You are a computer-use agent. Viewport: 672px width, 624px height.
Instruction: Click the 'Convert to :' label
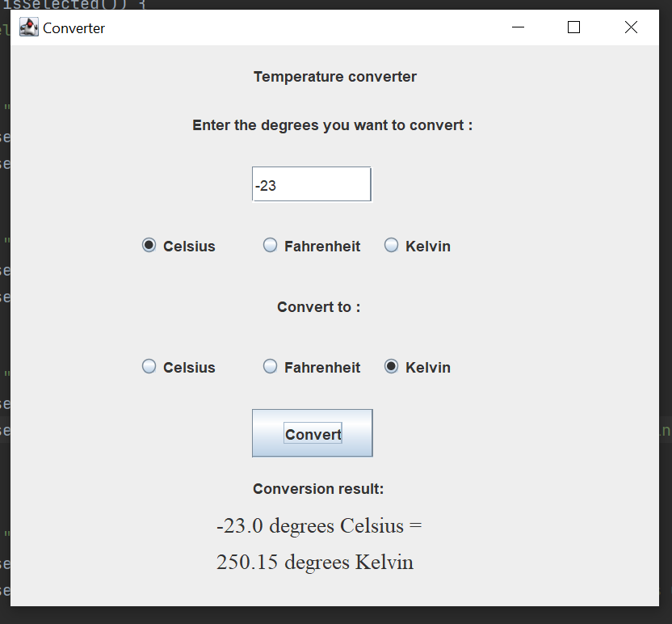[317, 306]
